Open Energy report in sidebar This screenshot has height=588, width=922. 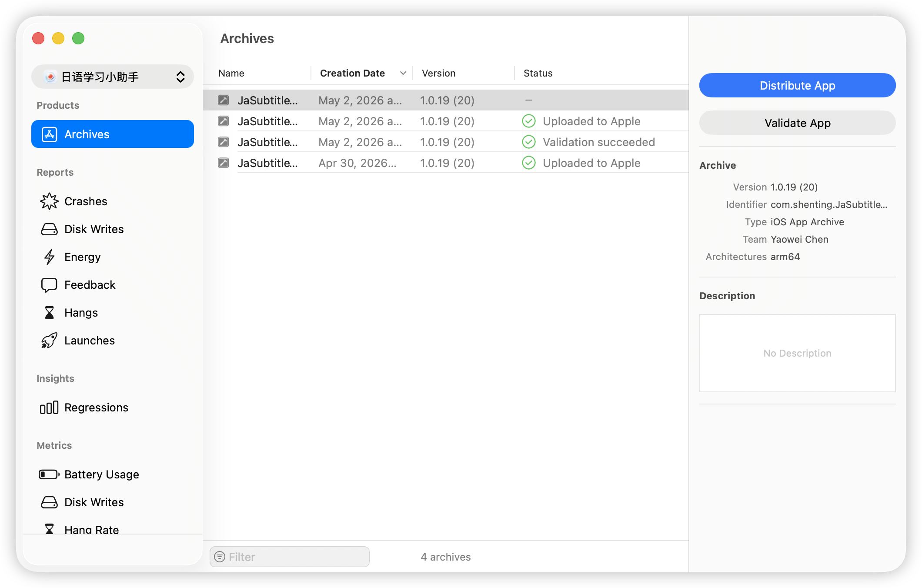click(113, 257)
